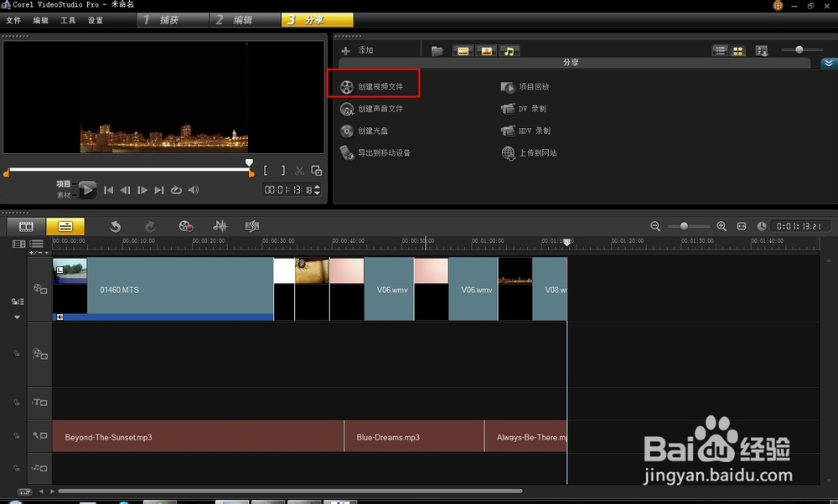Switch to the 1 捕获 (Capture) step tab

click(x=173, y=20)
